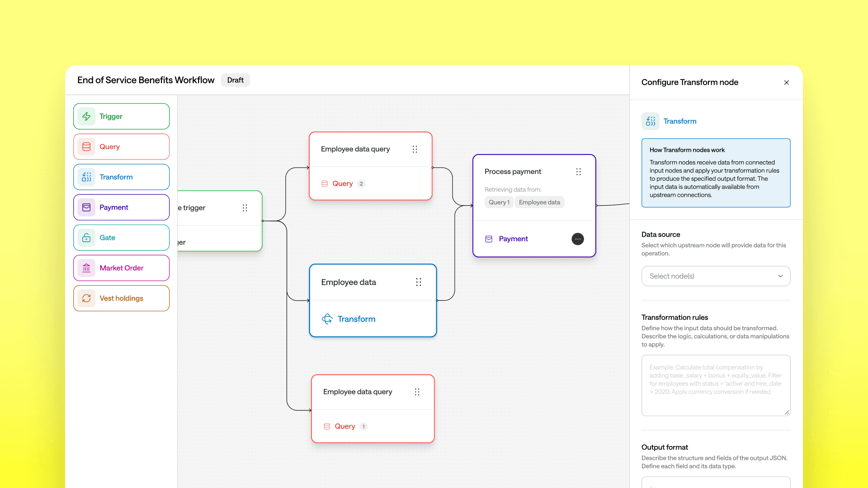Click the Query 1 data source chip
868x488 pixels.
(499, 202)
